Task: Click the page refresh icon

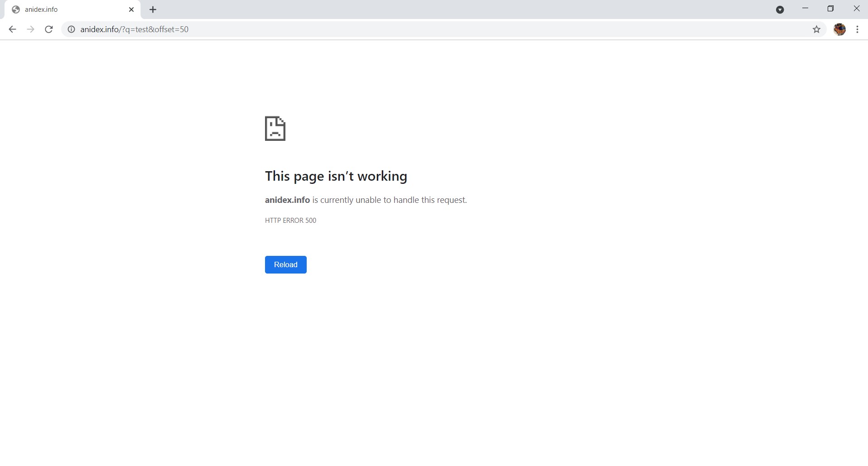Action: (48, 29)
